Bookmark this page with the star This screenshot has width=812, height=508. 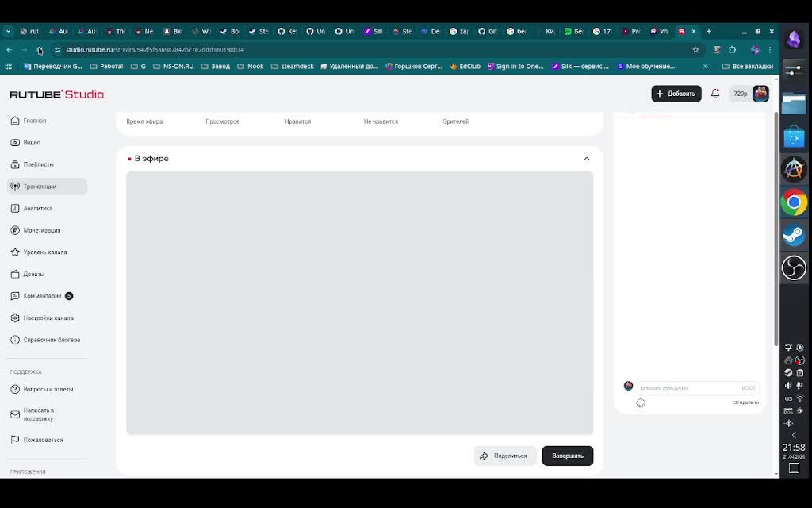coord(695,50)
